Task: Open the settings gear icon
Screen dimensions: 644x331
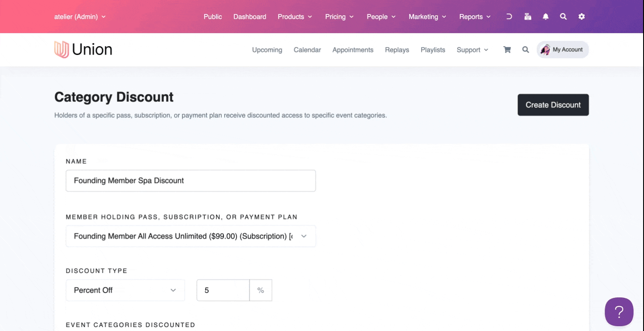Action: point(582,17)
